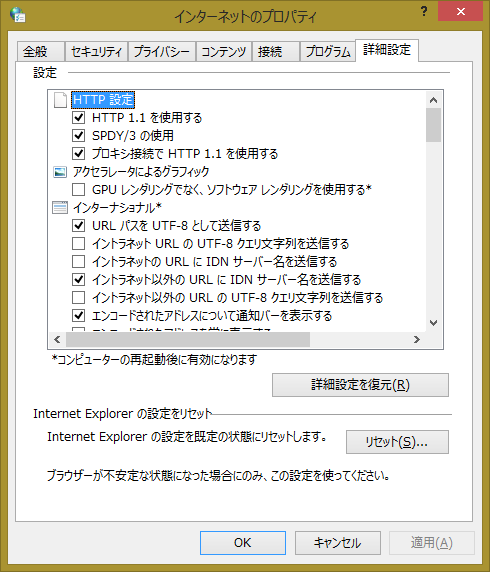Switch to the コンテンツ tab
Screen dimensions: 490x572
[x=224, y=51]
